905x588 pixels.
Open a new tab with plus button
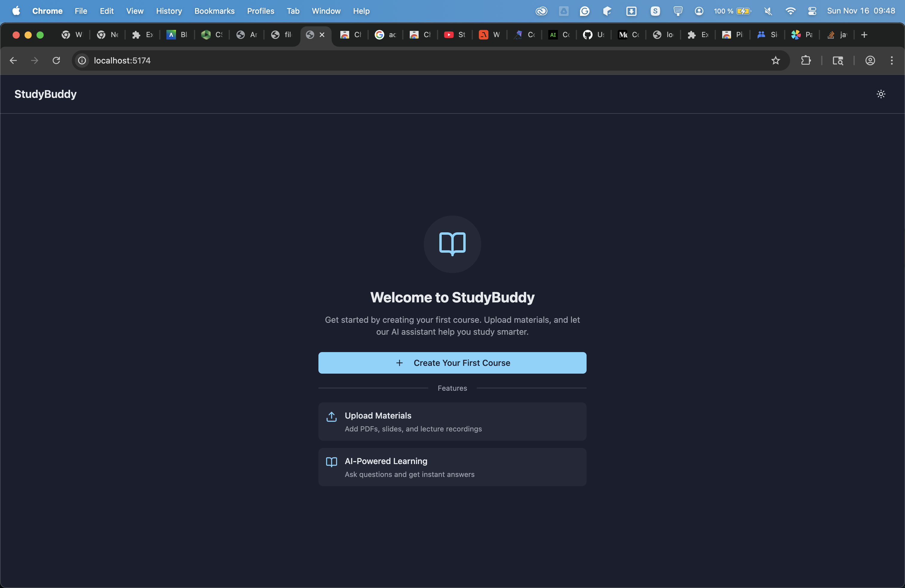click(864, 35)
